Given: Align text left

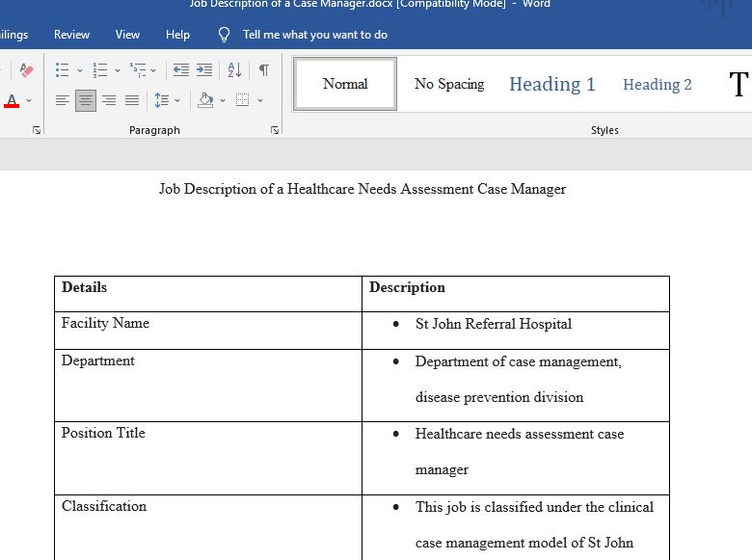Looking at the screenshot, I should pyautogui.click(x=63, y=100).
